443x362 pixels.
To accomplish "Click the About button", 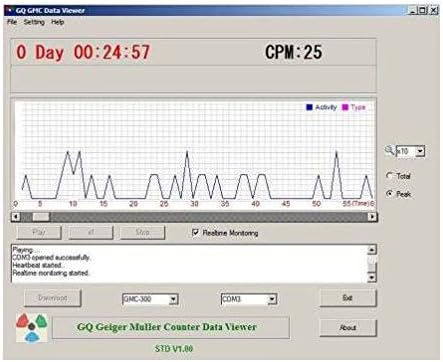I will point(348,328).
